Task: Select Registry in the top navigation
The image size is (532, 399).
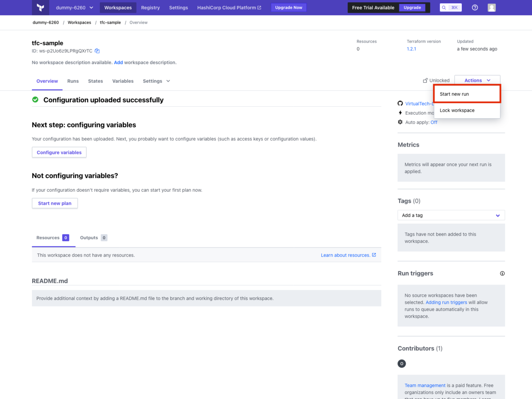Action: coord(150,8)
